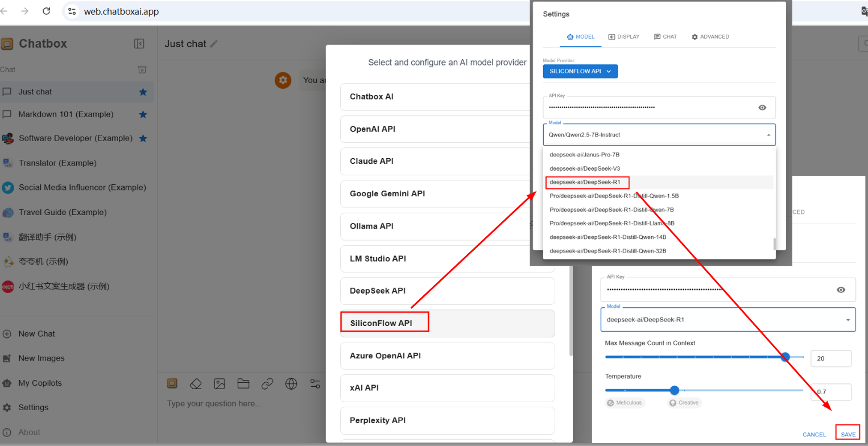Switch to the MODEL settings tab
868x446 pixels.
pos(581,37)
